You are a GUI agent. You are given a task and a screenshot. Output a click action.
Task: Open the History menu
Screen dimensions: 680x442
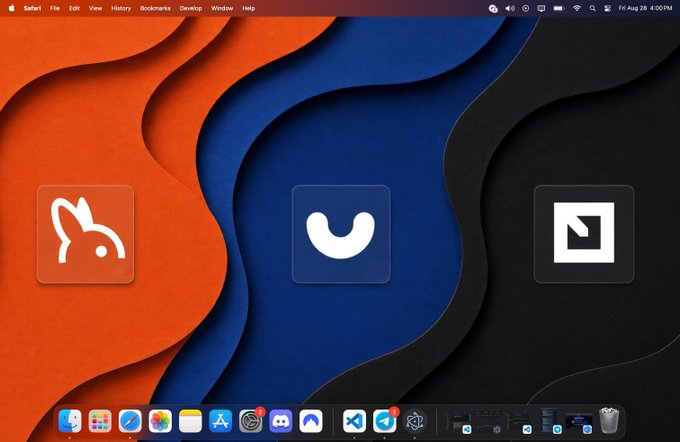[x=121, y=8]
